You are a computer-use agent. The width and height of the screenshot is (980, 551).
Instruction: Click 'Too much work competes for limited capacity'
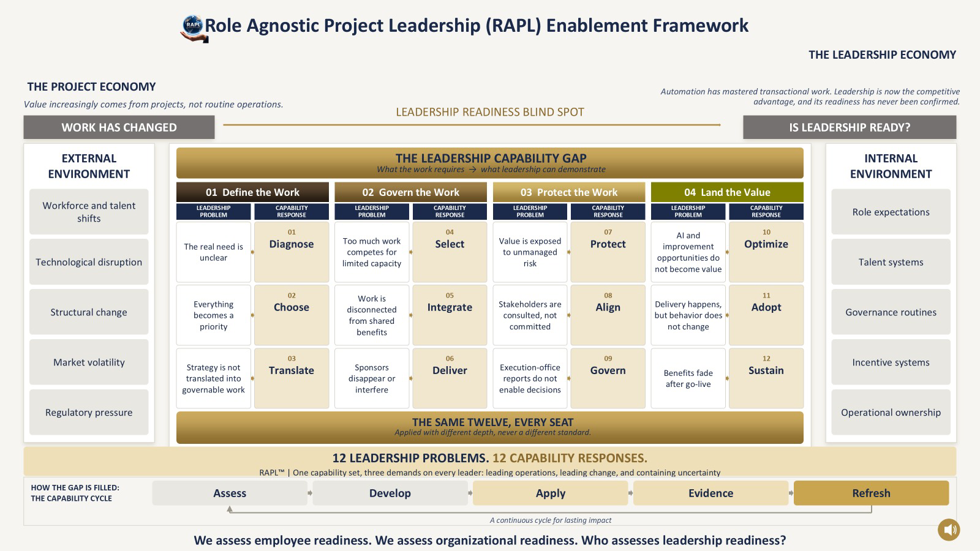tap(372, 252)
